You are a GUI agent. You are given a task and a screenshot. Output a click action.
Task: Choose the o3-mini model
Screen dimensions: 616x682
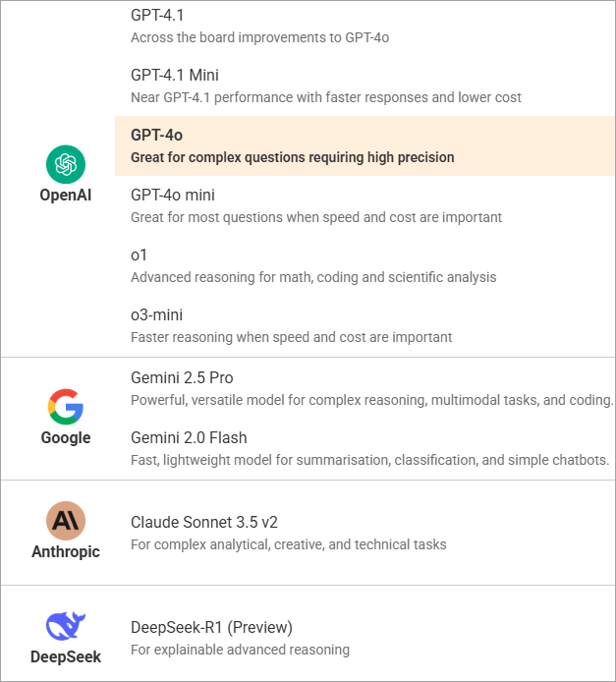364,326
